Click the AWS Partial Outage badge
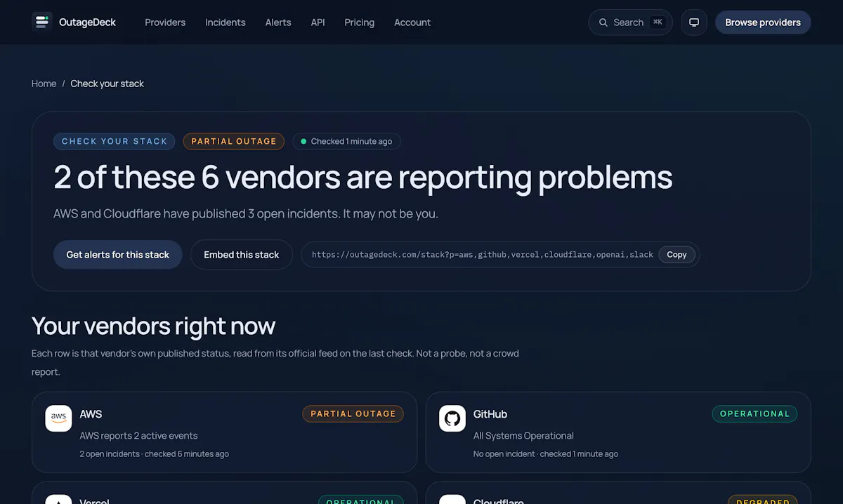 353,414
